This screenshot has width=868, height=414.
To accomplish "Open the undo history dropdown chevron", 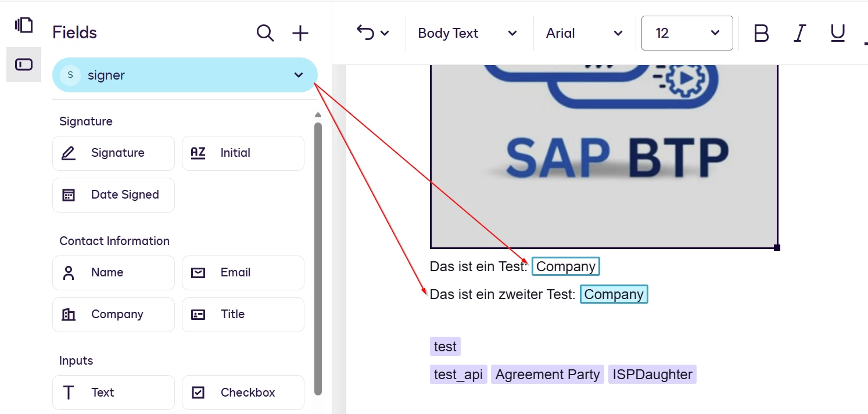I will (x=385, y=34).
